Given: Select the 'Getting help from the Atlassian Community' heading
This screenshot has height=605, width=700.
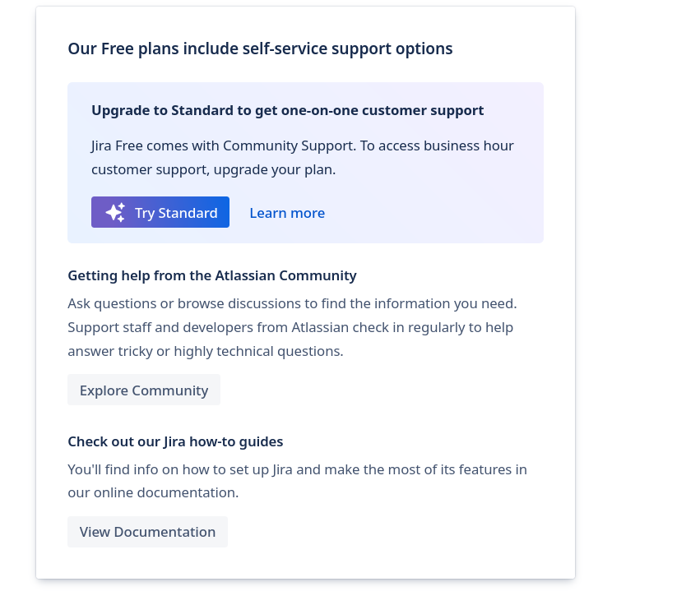Looking at the screenshot, I should click(x=212, y=275).
